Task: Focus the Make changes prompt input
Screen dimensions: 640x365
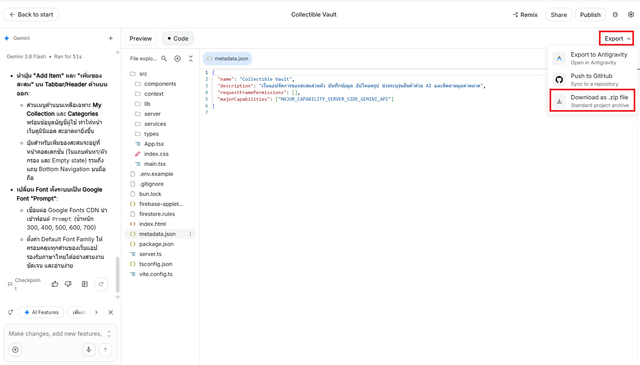Action: [55, 334]
